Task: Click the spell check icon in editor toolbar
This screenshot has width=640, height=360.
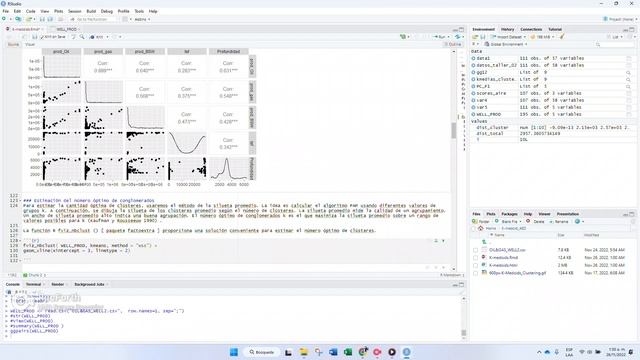Action: click(x=73, y=37)
